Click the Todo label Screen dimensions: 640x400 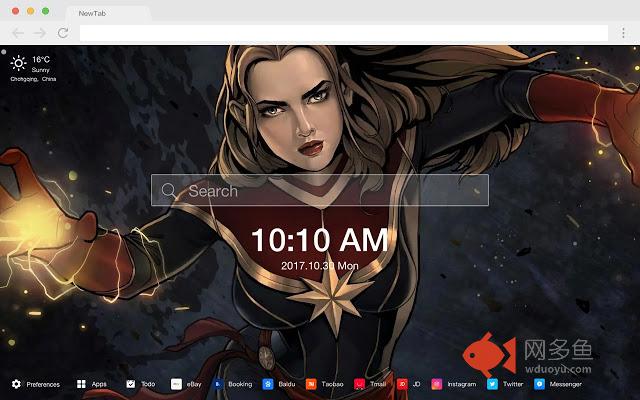pyautogui.click(x=148, y=384)
